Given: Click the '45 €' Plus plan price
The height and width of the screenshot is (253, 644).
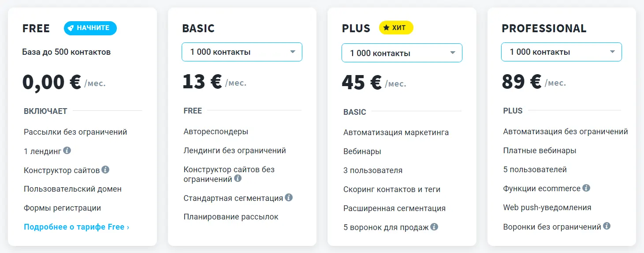Looking at the screenshot, I should [x=361, y=83].
